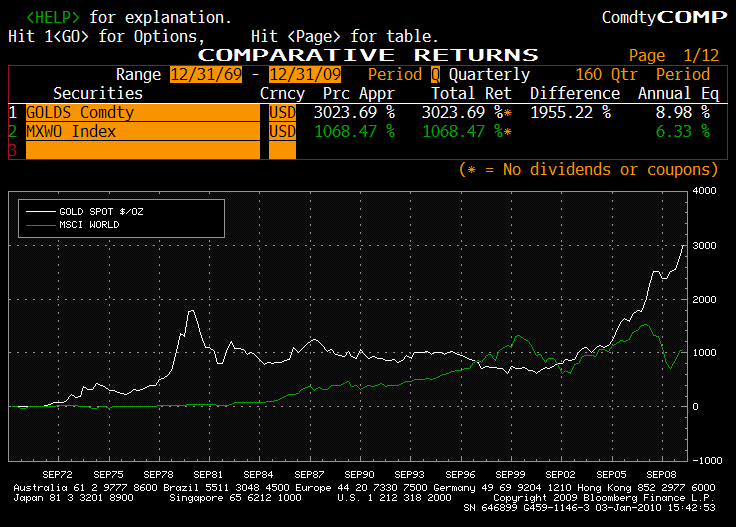Click the Page 1/12 indicator
The image size is (736, 527).
(x=674, y=55)
